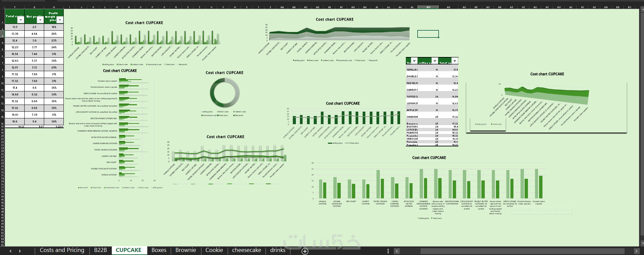This screenshot has width=644, height=255.
Task: Click the selected empty cell in column AM
Action: 428,34
